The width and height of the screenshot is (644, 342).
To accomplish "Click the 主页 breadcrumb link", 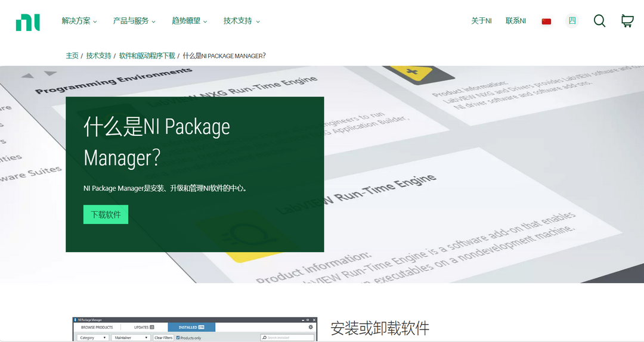I will (72, 55).
